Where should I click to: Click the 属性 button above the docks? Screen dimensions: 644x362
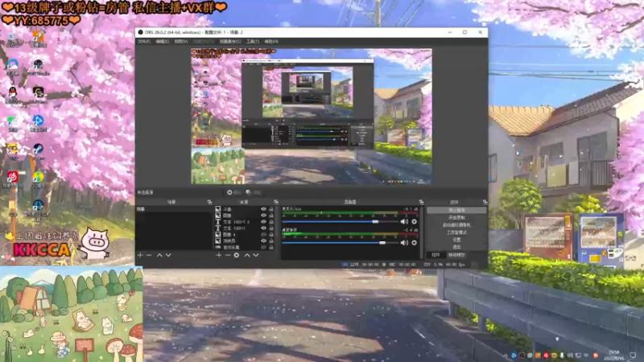[234, 192]
